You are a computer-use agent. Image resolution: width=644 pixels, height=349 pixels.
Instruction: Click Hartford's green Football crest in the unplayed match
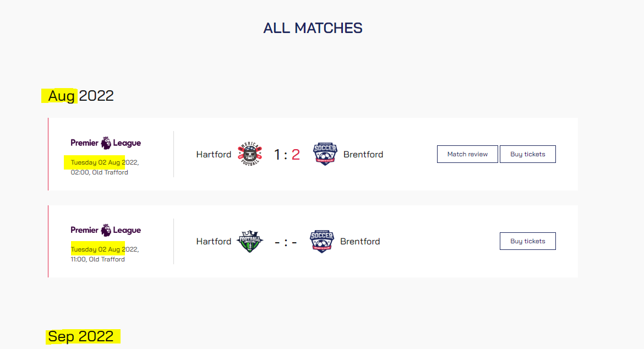(x=250, y=241)
